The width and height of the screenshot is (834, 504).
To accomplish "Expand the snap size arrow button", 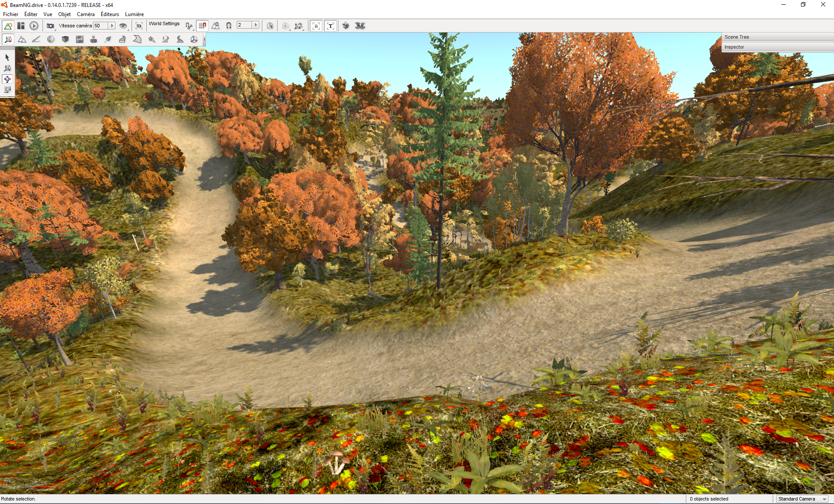I will (256, 25).
